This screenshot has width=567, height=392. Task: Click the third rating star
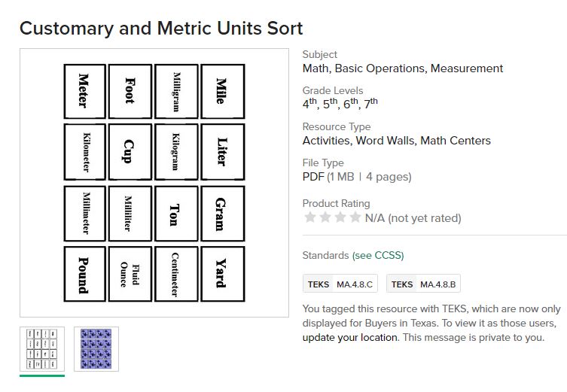(340, 217)
